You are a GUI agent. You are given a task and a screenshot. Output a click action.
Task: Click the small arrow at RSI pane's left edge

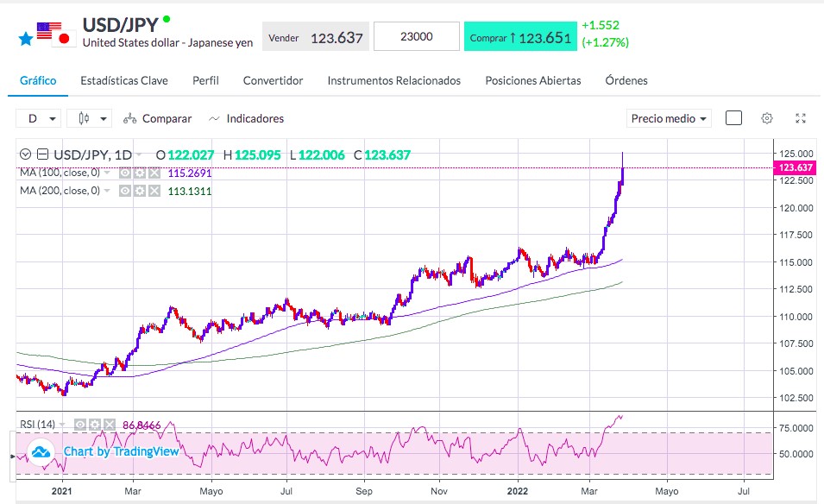pyautogui.click(x=13, y=457)
